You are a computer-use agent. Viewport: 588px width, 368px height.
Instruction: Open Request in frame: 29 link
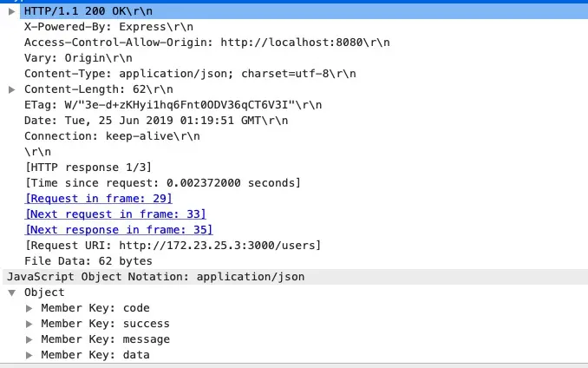(99, 199)
